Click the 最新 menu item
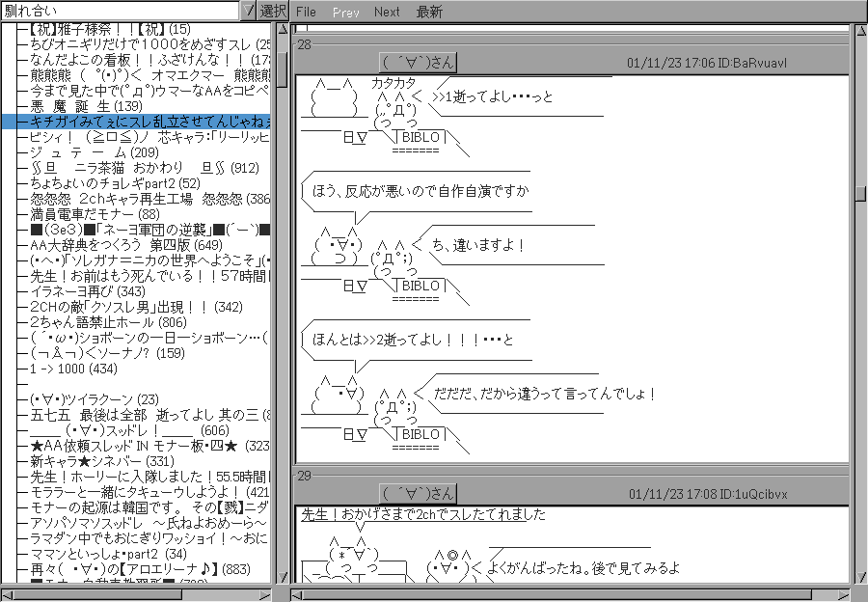The width and height of the screenshot is (868, 602). pyautogui.click(x=430, y=12)
